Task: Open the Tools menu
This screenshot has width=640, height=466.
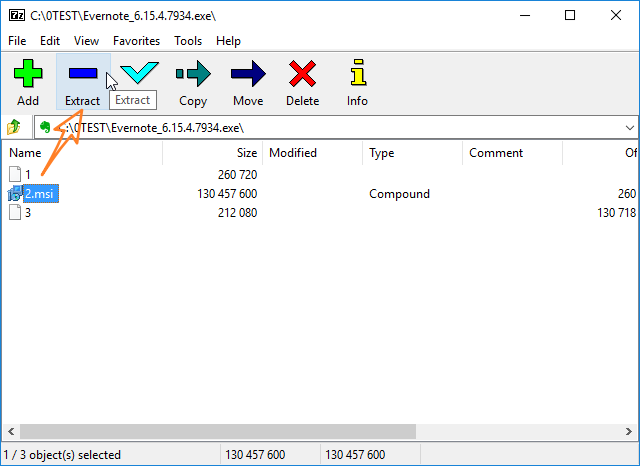Action: [x=188, y=41]
